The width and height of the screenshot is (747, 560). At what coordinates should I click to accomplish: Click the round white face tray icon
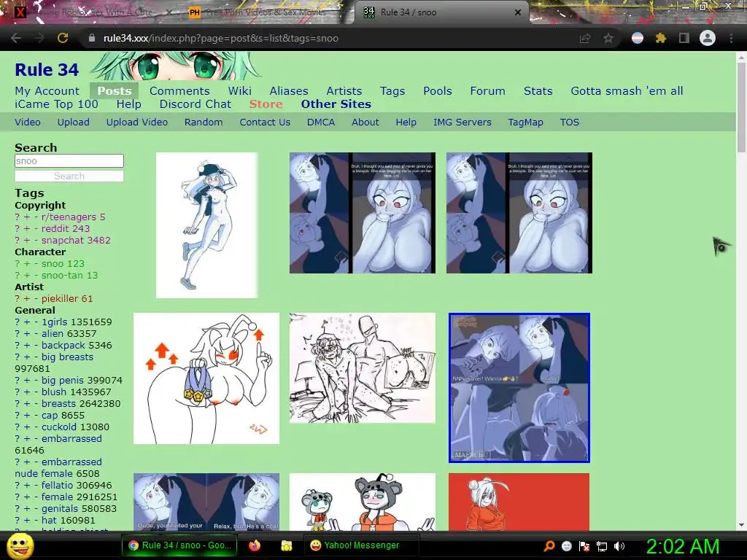coord(566,546)
